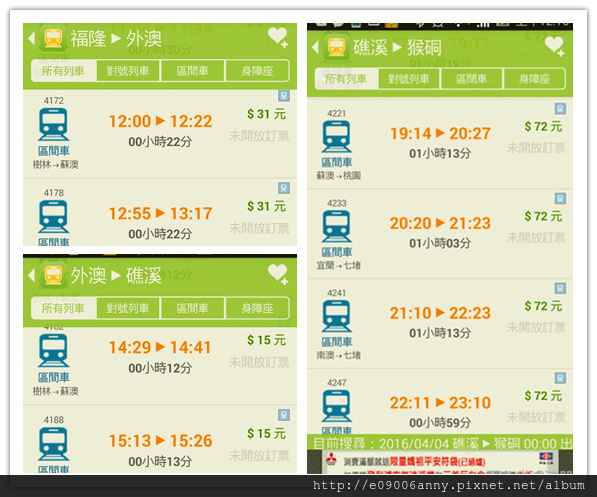Tap 南澳→七堵 route label under train 4241
Screen dimensions: 597x497
click(x=338, y=355)
